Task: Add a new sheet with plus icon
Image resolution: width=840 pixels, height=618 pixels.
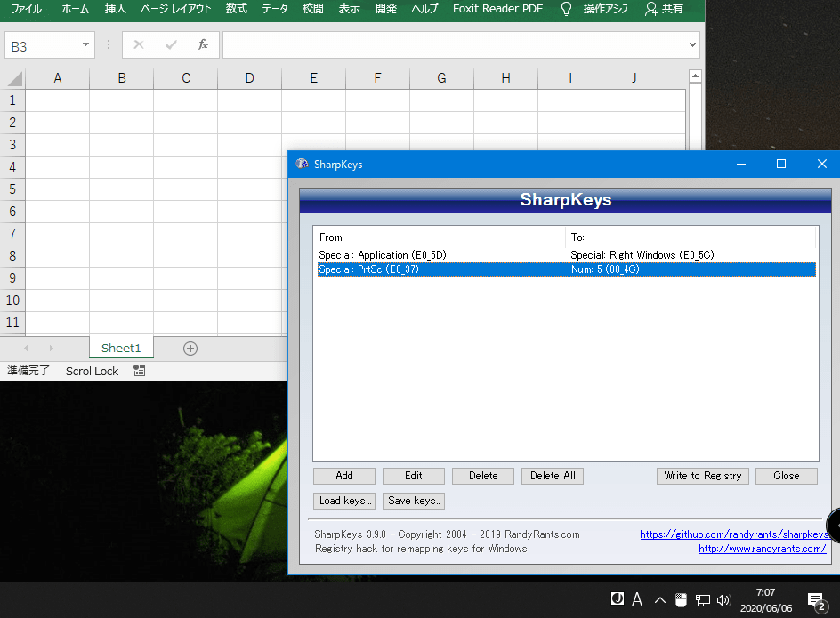Action: [x=190, y=349]
